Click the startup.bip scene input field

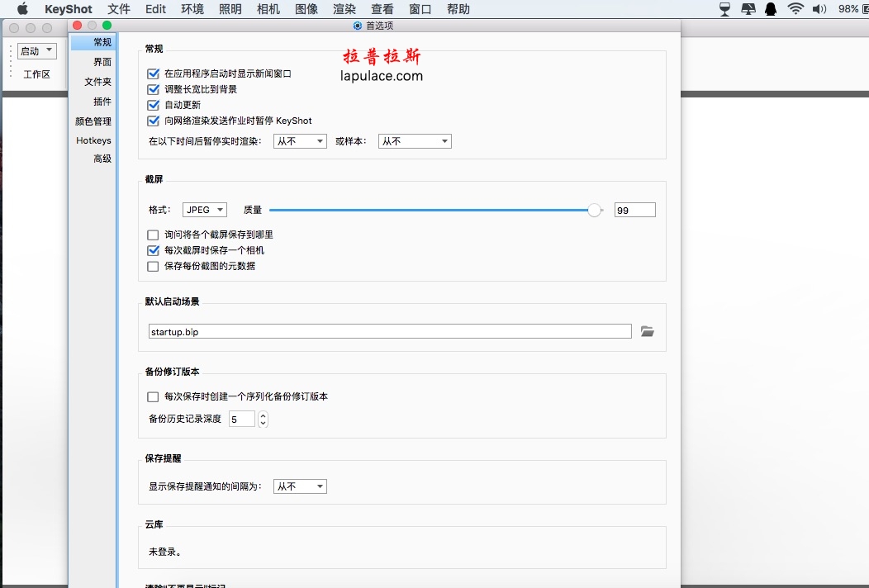390,331
